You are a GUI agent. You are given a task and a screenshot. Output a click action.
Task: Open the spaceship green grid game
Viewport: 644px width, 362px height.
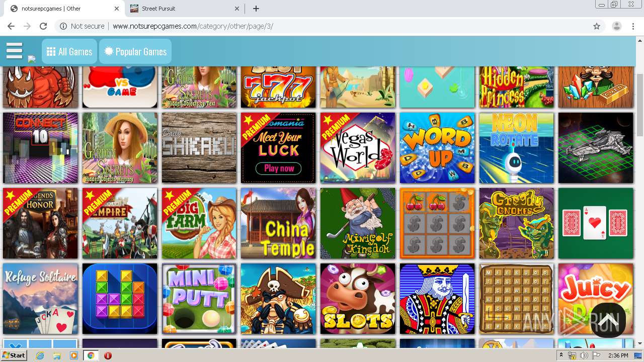pos(596,148)
